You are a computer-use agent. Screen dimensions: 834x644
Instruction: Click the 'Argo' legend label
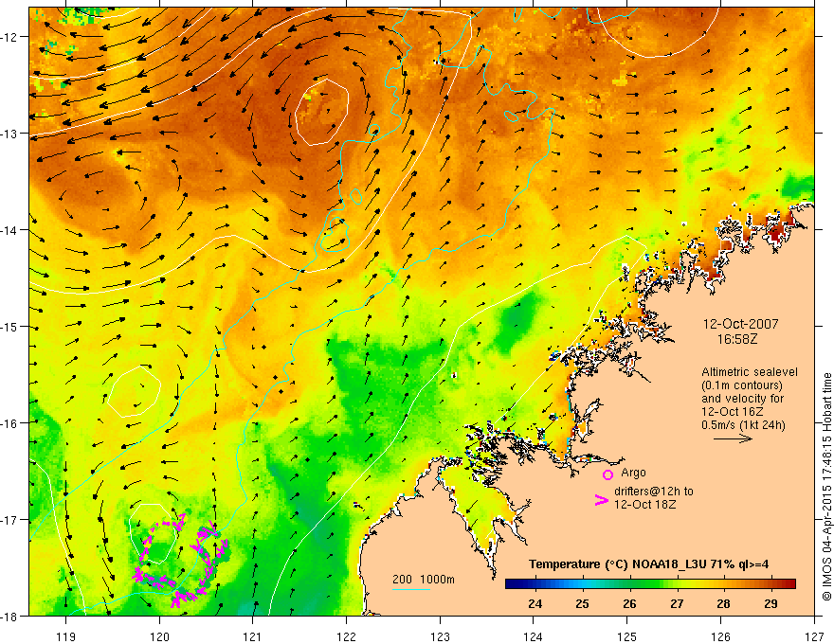[x=633, y=473]
